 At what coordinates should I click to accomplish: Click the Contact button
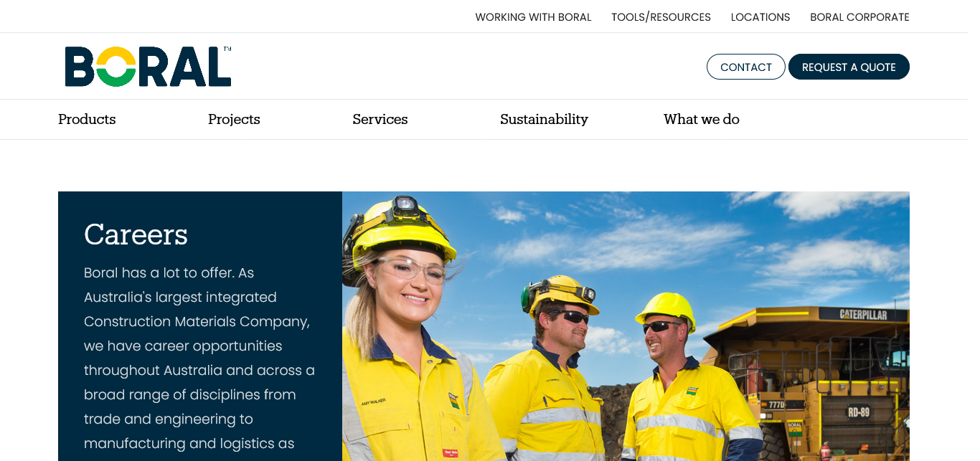point(746,67)
